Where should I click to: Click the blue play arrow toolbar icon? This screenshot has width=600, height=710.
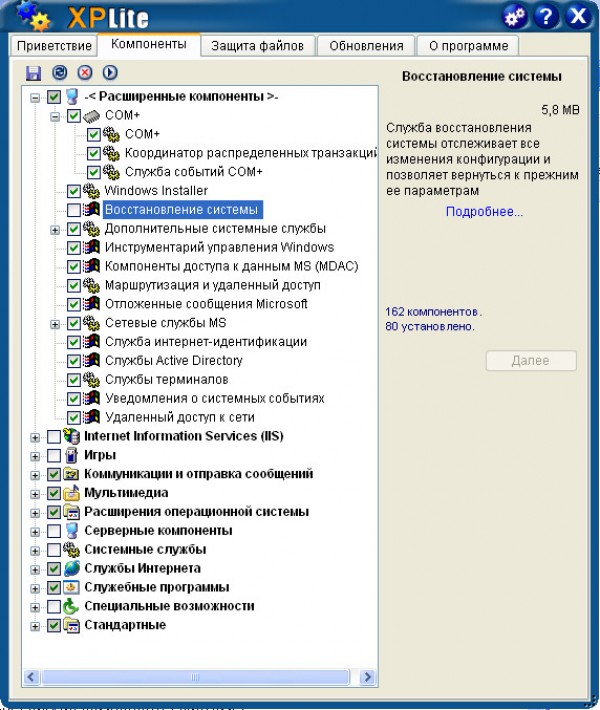point(110,72)
